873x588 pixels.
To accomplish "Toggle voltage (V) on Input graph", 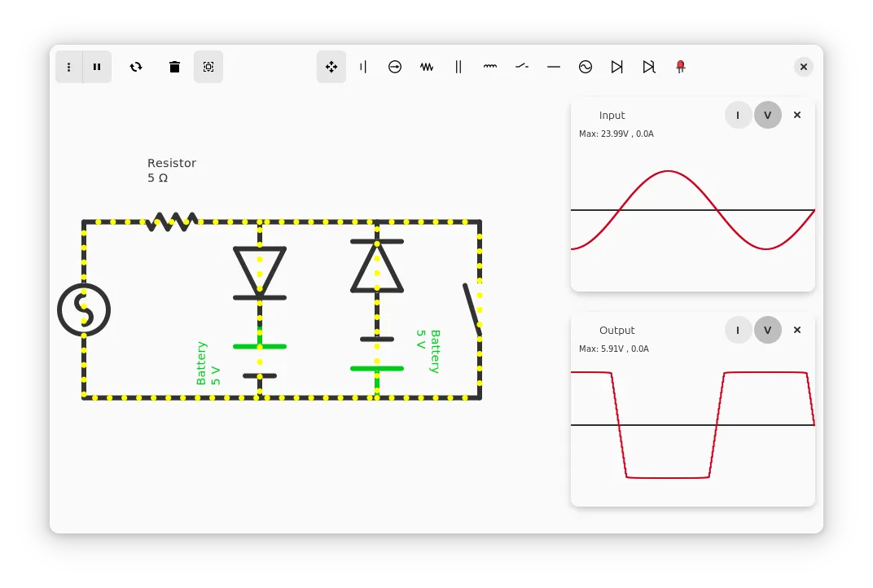I will [x=768, y=116].
